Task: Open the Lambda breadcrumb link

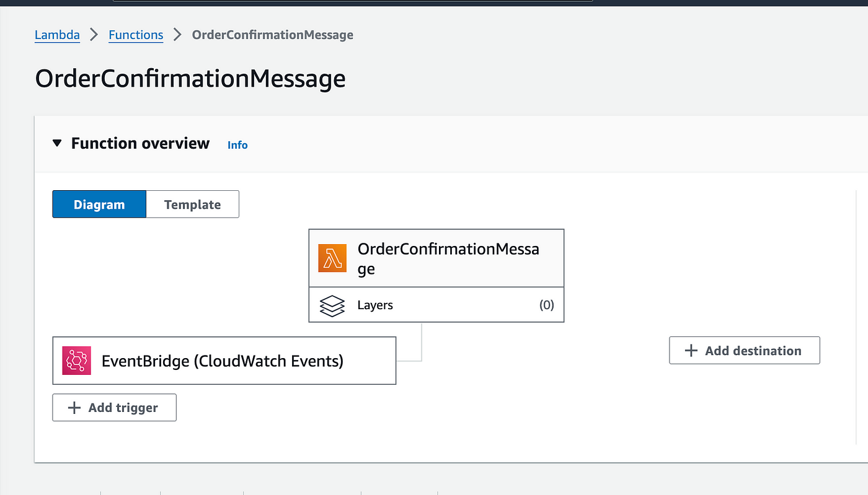Action: (57, 35)
